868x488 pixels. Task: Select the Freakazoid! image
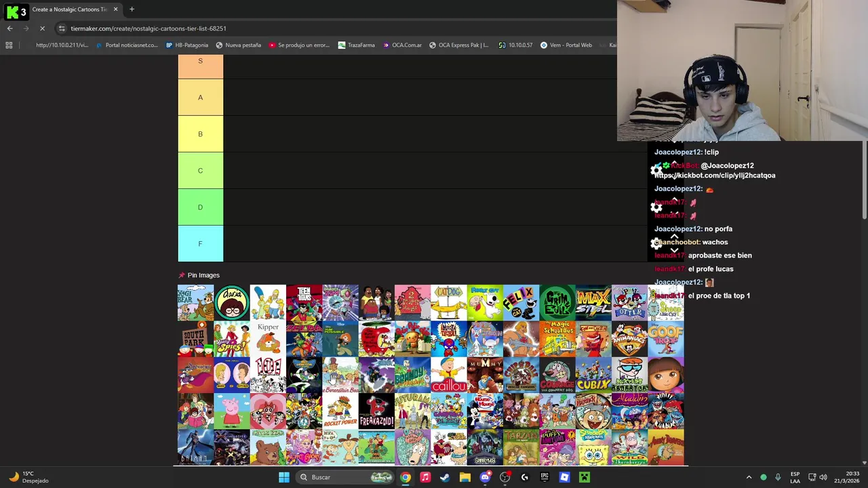(x=376, y=411)
